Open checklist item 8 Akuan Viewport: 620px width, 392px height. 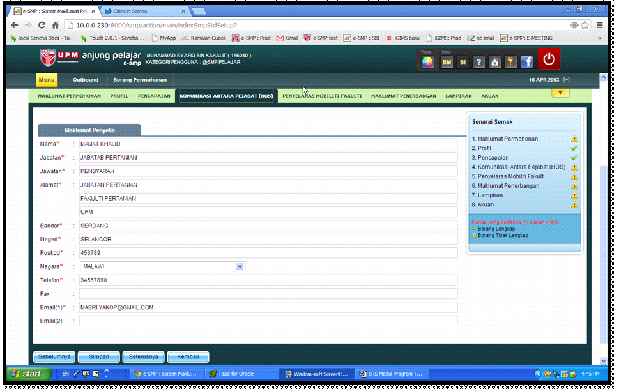click(x=483, y=205)
